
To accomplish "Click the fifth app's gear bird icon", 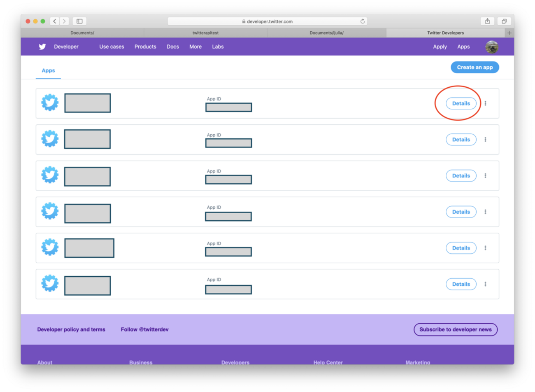I will (50, 247).
